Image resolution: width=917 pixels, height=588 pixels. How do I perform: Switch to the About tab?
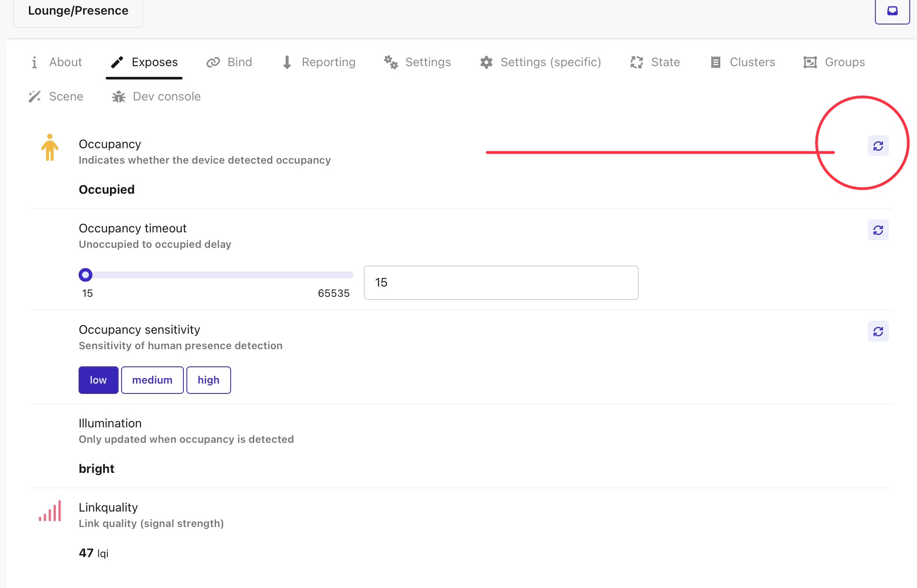click(57, 62)
